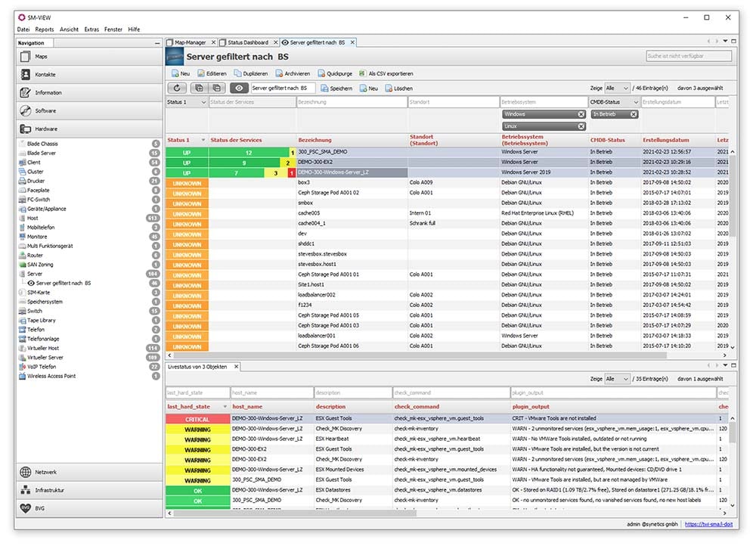
Task: Open the Livestatus Zeige Alle dropdown
Action: tap(617, 379)
